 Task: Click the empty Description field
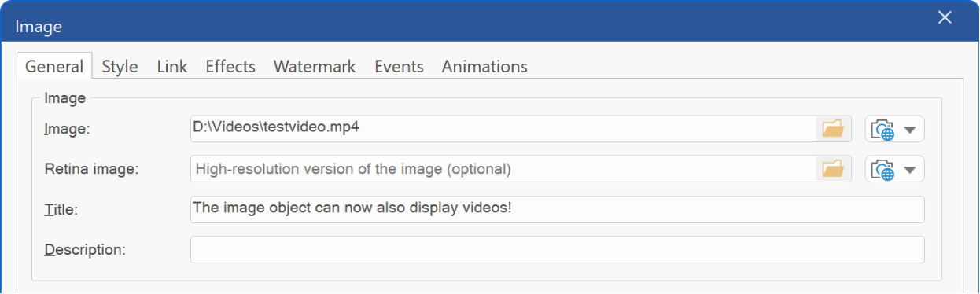point(558,250)
